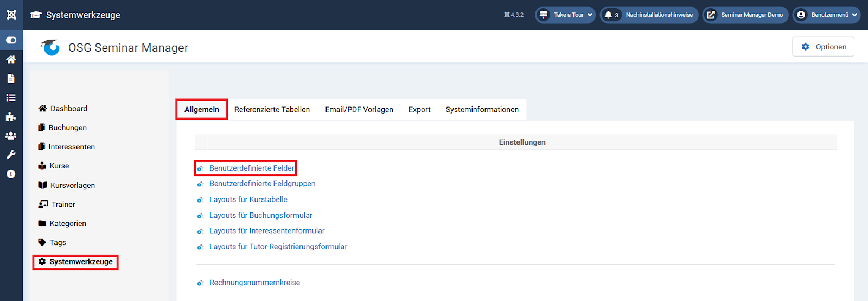Click the icon beside Rechnungsnummernkreise
The width and height of the screenshot is (868, 301).
(200, 283)
